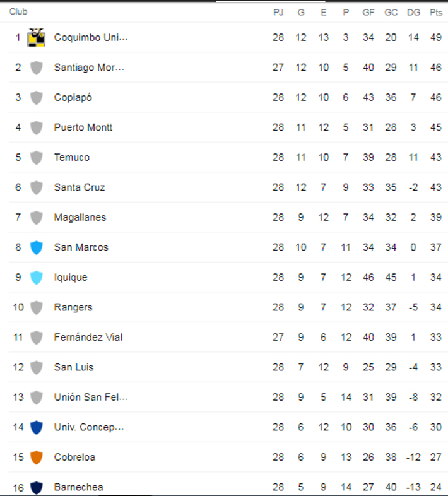The image size is (448, 496).
Task: Click the Iquique light-blue shield icon
Action: point(37,278)
